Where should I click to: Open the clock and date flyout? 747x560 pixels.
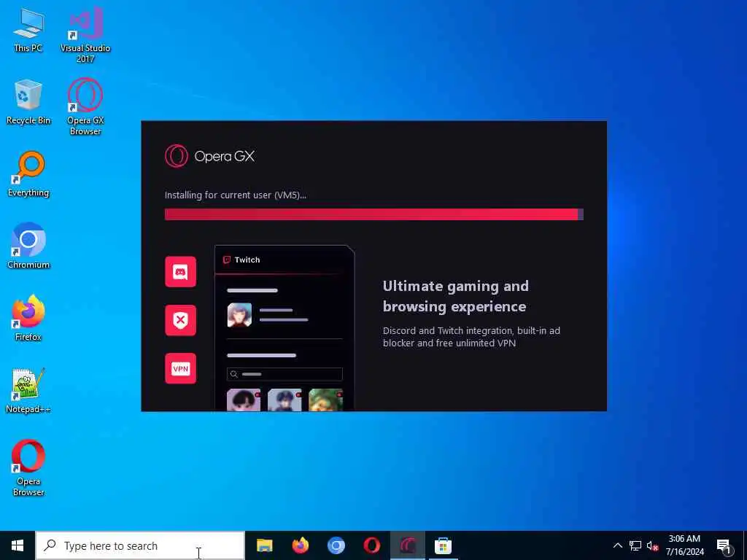pyautogui.click(x=684, y=545)
